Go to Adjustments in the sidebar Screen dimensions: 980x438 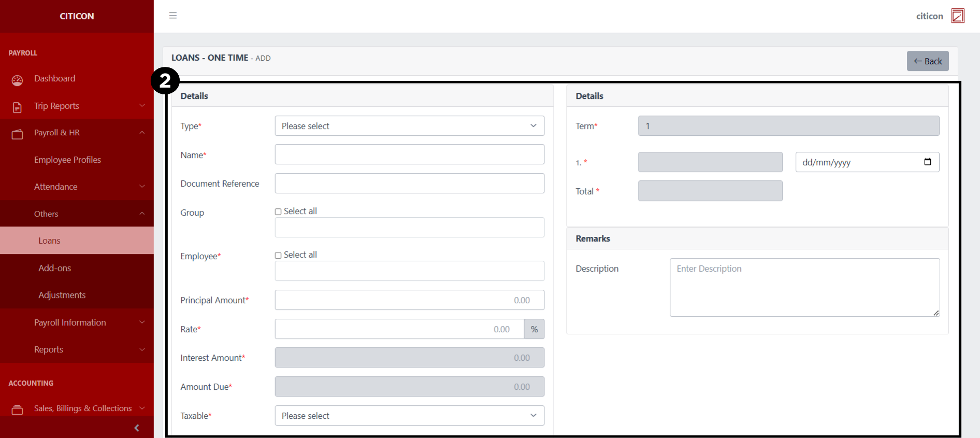pos(62,295)
